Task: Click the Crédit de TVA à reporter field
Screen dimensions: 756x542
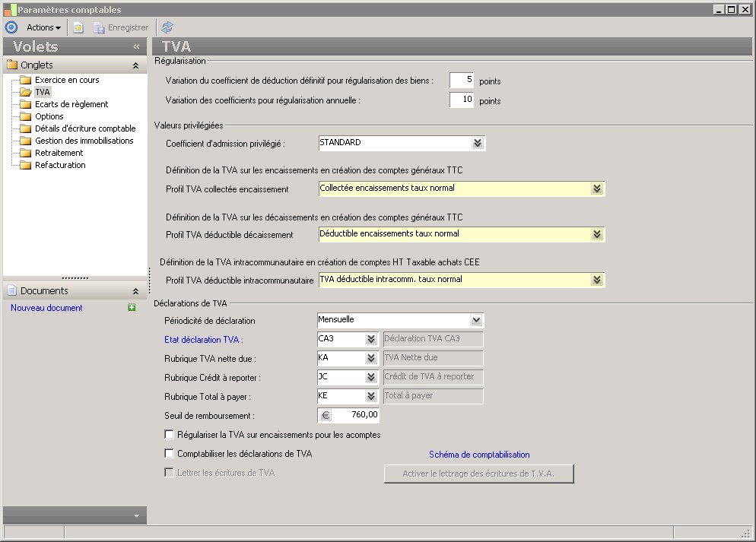Action: [433, 377]
